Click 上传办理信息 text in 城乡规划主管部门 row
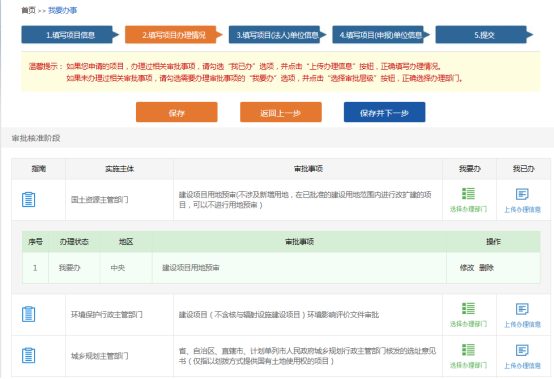This screenshot has width=554, height=379. [522, 366]
